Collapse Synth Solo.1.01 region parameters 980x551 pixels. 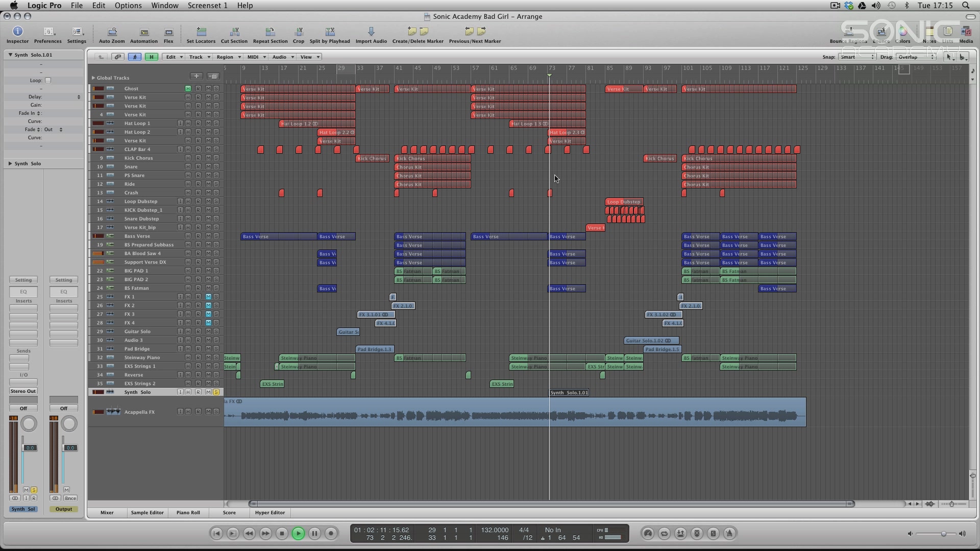[10, 55]
